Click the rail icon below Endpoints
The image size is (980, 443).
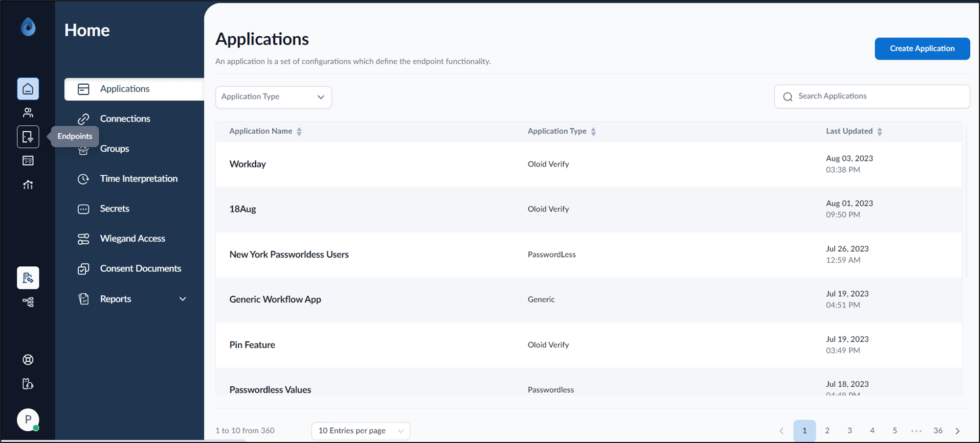point(28,161)
